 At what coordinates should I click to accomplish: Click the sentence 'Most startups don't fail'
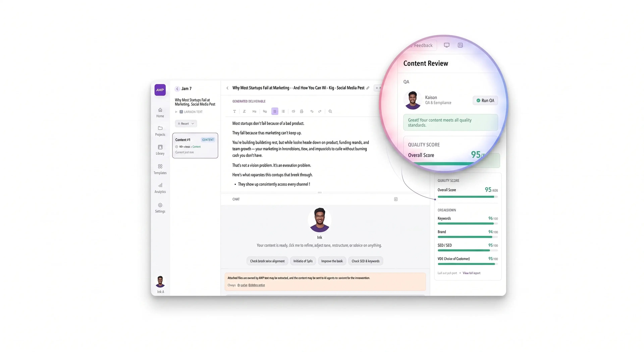click(x=268, y=123)
